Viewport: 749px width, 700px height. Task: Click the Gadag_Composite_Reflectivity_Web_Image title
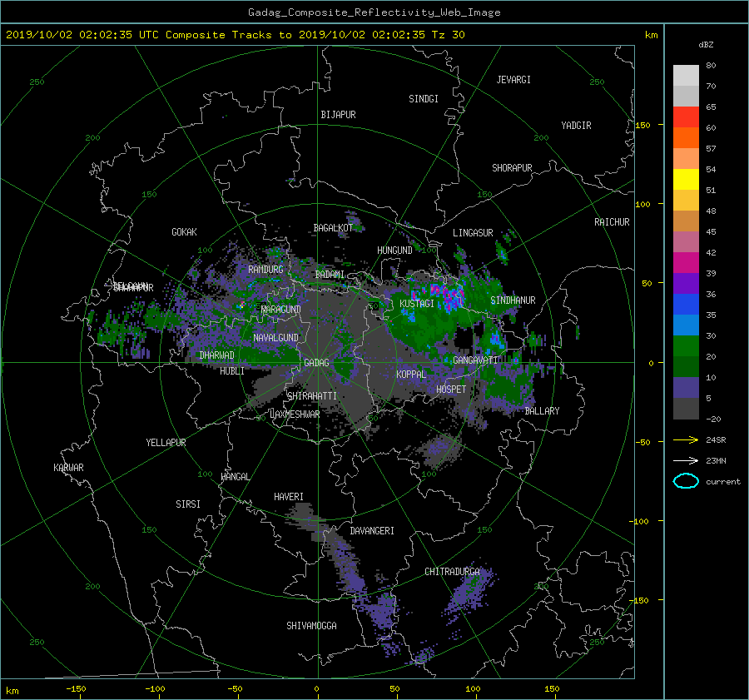[374, 12]
